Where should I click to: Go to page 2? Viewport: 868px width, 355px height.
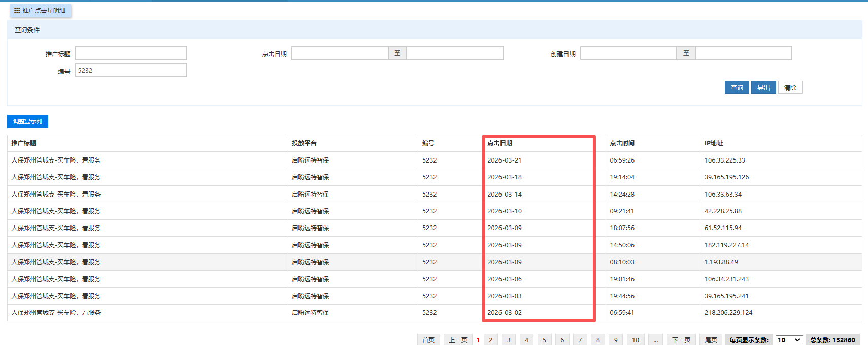point(491,340)
